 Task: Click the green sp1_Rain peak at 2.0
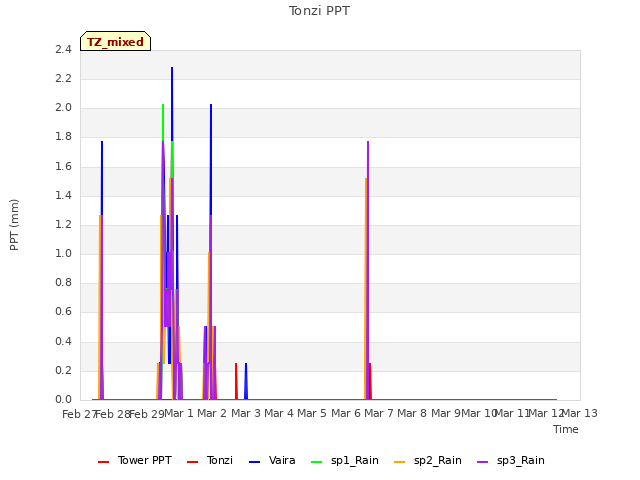[x=163, y=105]
